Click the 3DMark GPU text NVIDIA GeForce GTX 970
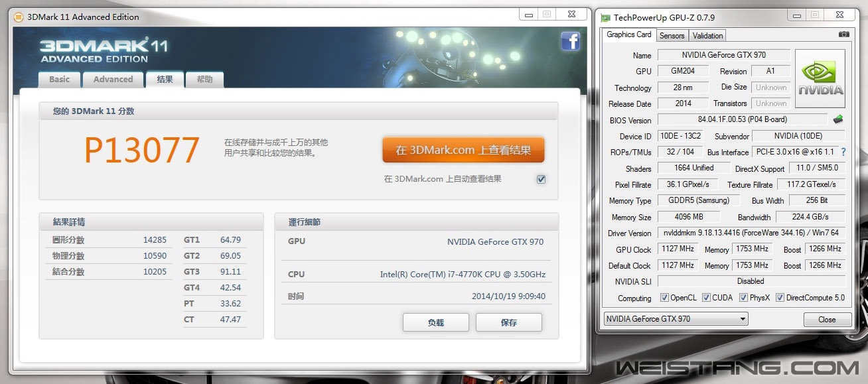This screenshot has width=868, height=384. [495, 242]
